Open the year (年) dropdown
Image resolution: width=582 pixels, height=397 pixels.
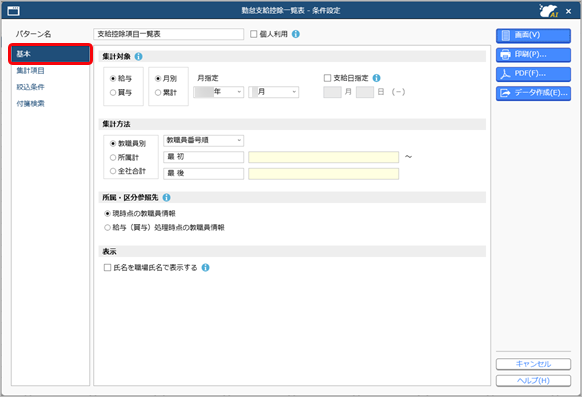tap(219, 92)
